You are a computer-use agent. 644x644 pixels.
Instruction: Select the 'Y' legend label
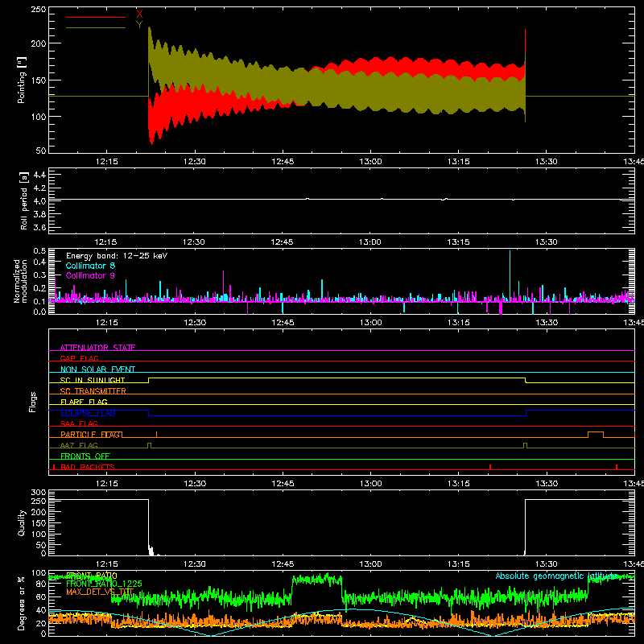coord(139,25)
